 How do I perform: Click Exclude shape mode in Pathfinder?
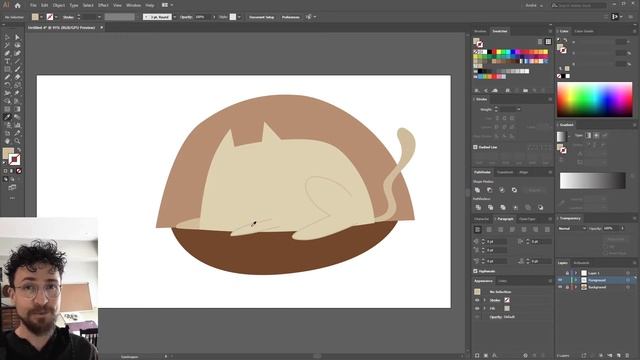(514, 190)
